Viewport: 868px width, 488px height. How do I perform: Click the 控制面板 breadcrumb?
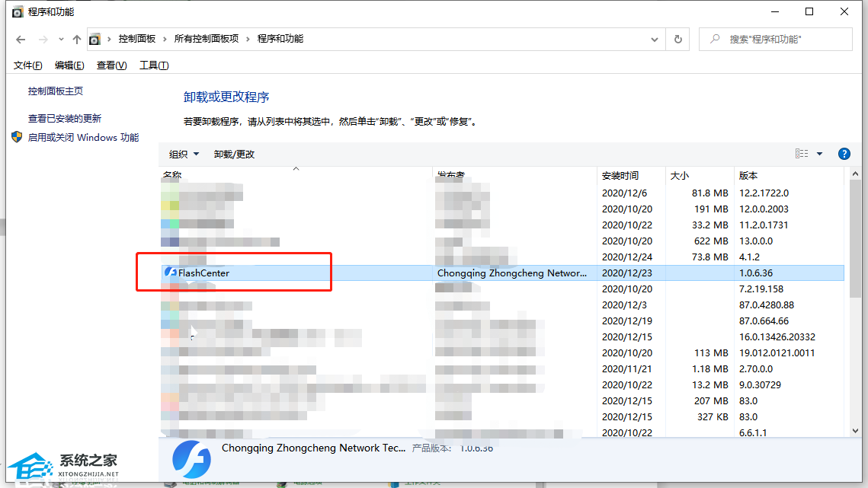(136, 39)
